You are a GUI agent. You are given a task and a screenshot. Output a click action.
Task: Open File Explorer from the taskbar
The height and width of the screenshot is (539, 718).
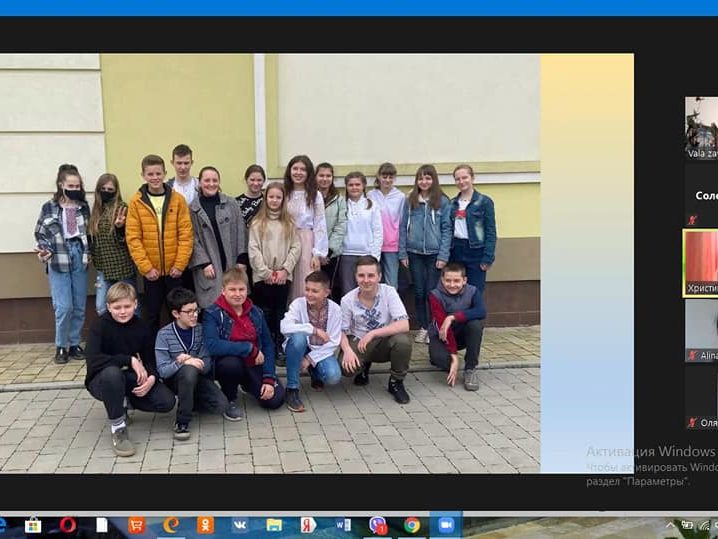[274, 525]
